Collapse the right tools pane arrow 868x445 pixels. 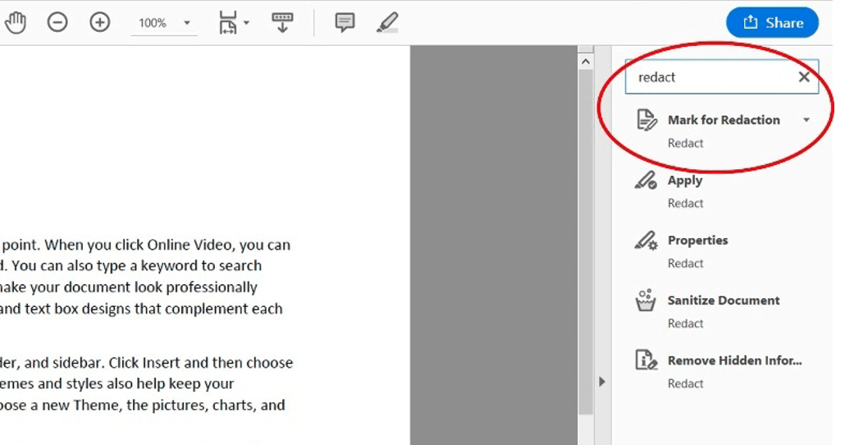(601, 382)
